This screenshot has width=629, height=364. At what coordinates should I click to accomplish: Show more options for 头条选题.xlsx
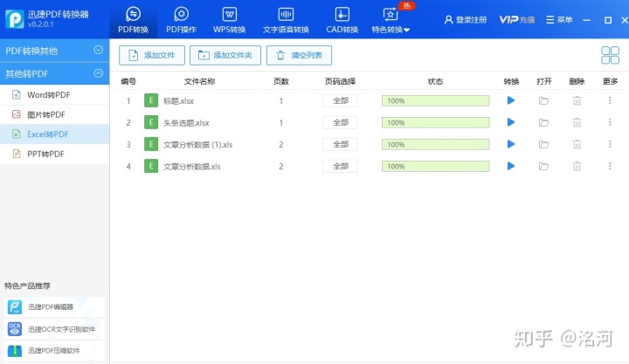click(610, 122)
